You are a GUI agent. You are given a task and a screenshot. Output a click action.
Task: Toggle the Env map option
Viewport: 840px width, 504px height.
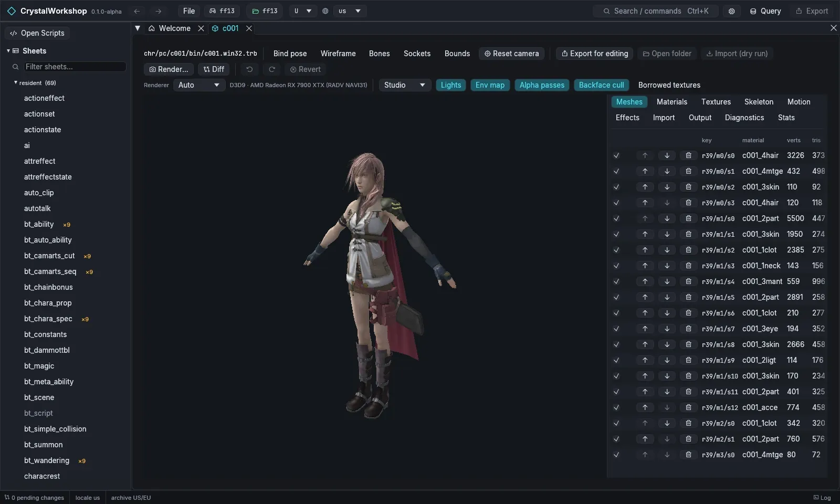pyautogui.click(x=490, y=85)
